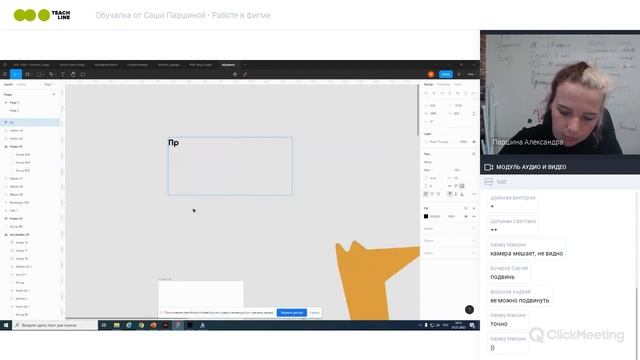Expand the Frame 25 layer

pos(6,147)
